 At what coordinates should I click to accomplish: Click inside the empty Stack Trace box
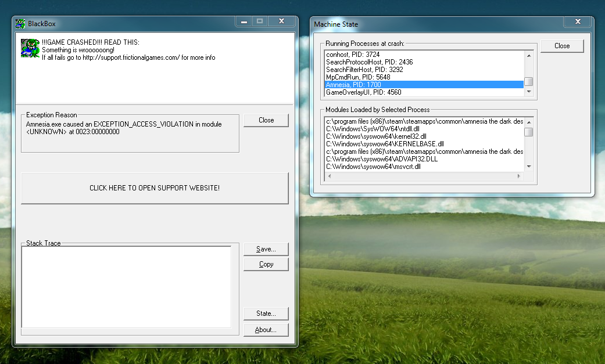(x=126, y=287)
